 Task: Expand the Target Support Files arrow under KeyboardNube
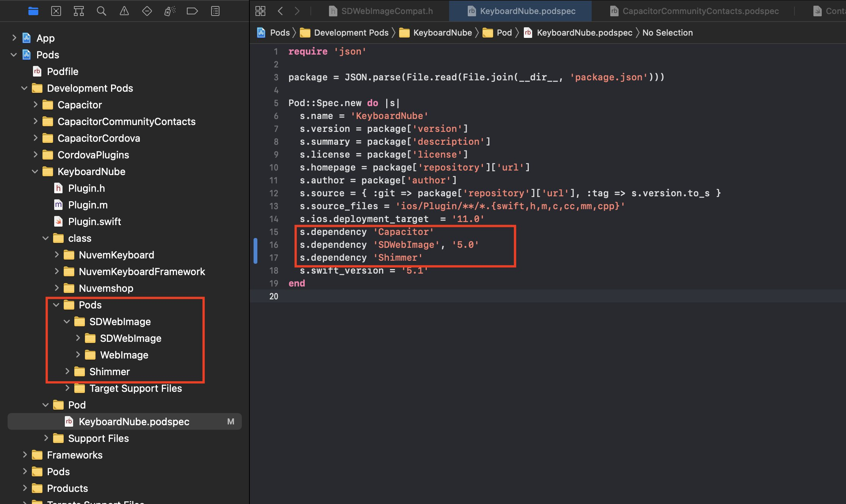tap(67, 388)
